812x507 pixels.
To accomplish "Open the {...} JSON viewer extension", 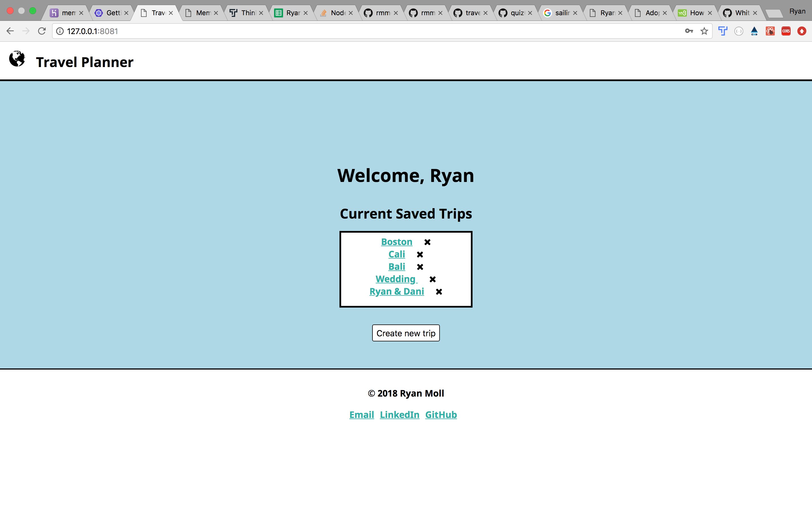I will click(739, 31).
